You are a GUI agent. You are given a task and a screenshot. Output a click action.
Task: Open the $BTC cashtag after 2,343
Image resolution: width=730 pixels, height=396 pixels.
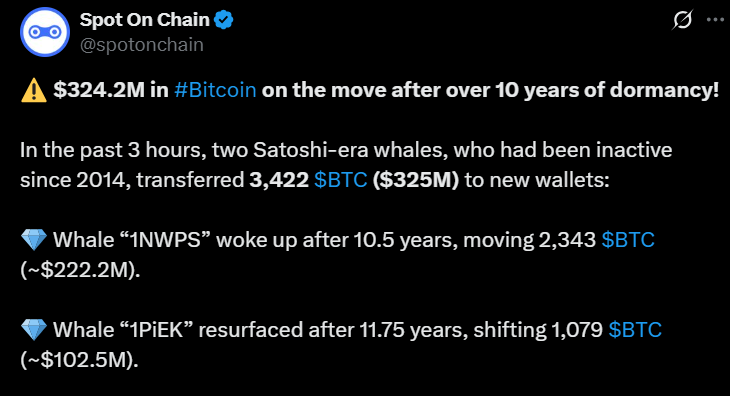(628, 240)
